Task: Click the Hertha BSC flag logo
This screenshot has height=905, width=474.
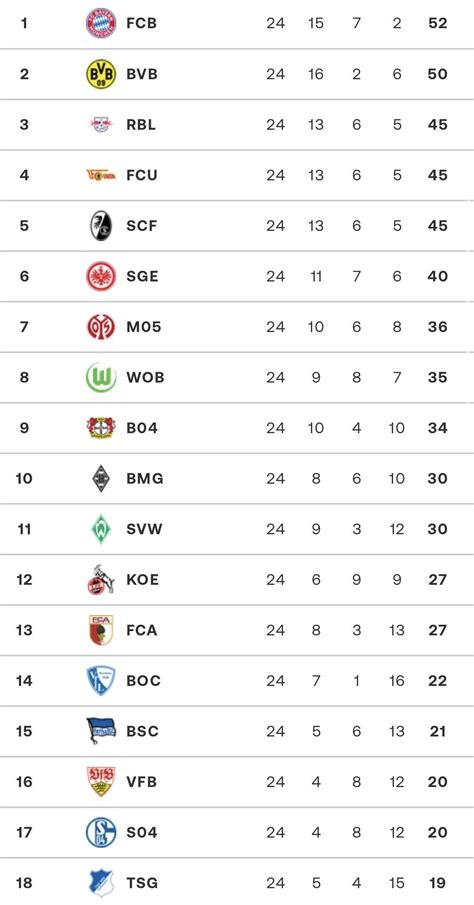Action: pos(101,731)
